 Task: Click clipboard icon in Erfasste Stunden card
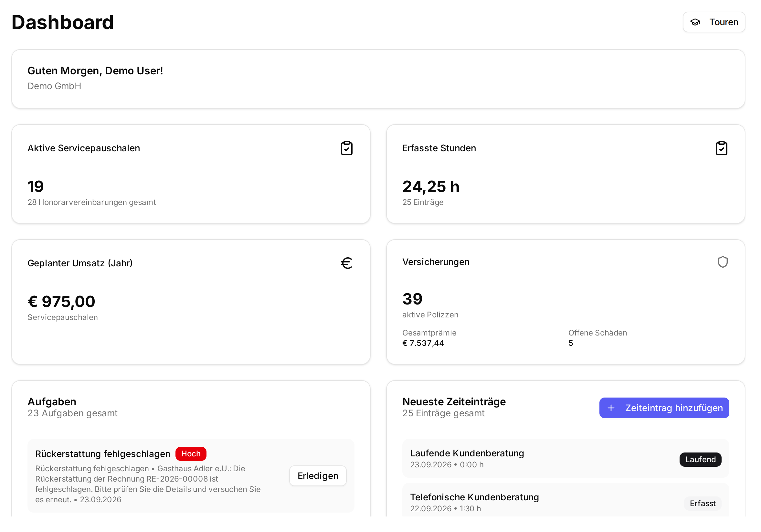click(721, 148)
